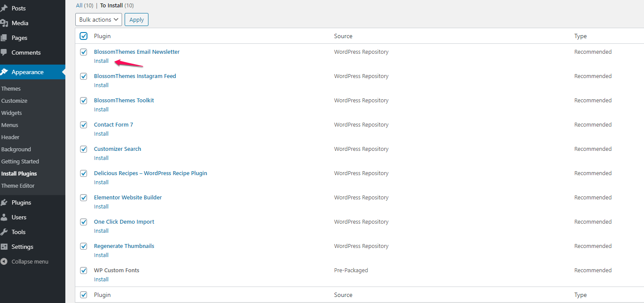Filter by To Install (10) plugins

[117, 6]
